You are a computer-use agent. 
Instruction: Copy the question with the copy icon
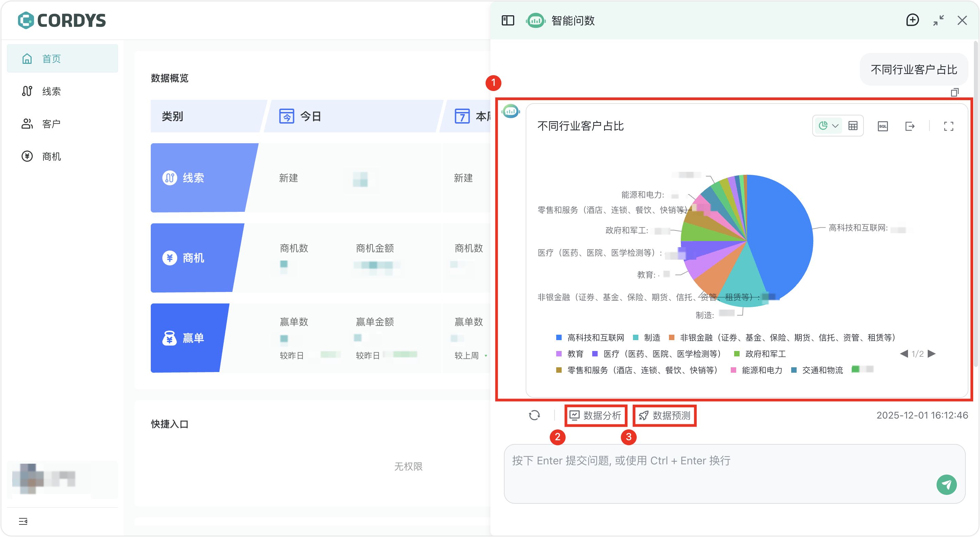(955, 92)
